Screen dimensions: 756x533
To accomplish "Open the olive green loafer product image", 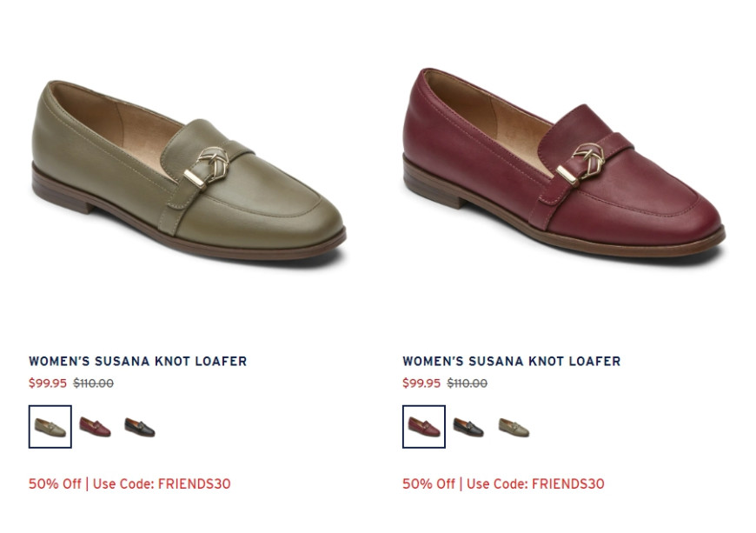I will [x=189, y=171].
